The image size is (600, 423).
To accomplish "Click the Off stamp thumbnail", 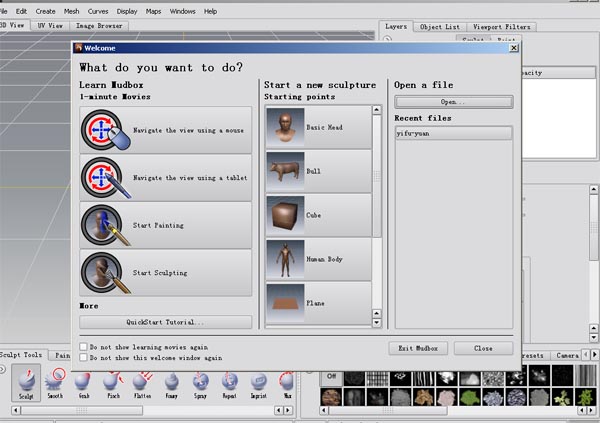I will [331, 377].
